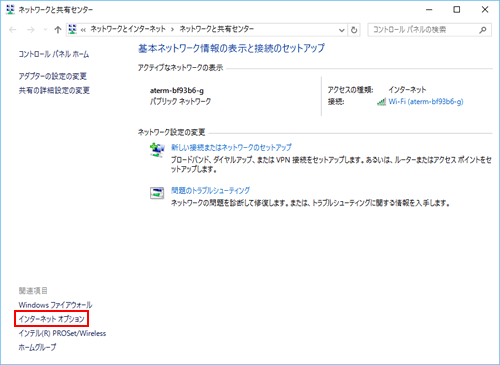Image resolution: width=500 pixels, height=365 pixels.
Task: Go up one level with up arrow
Action: (x=58, y=30)
